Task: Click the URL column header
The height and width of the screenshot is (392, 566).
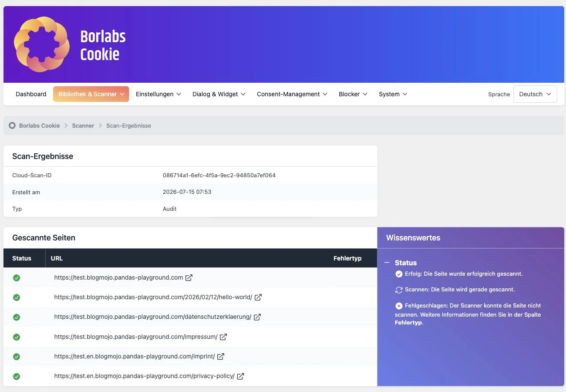Action: (57, 258)
